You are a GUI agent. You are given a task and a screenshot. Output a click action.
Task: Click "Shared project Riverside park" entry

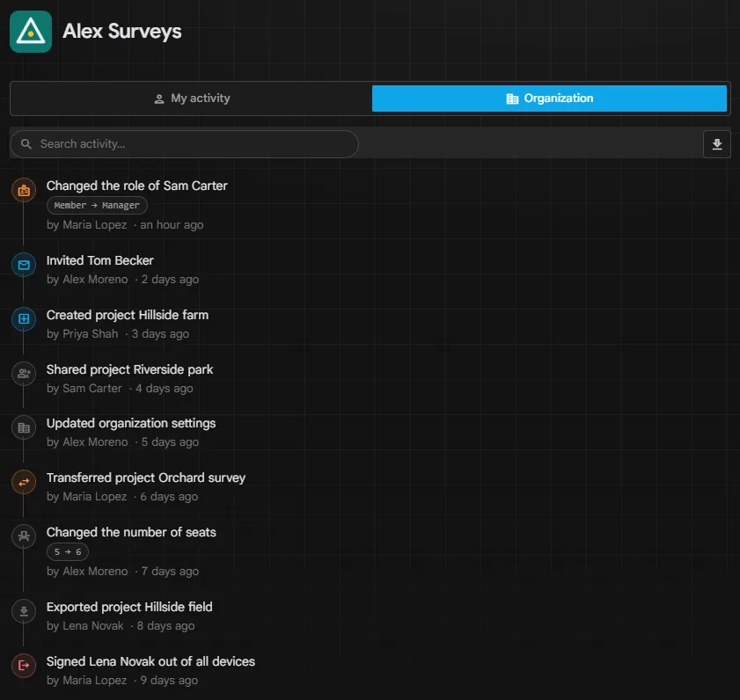point(129,369)
